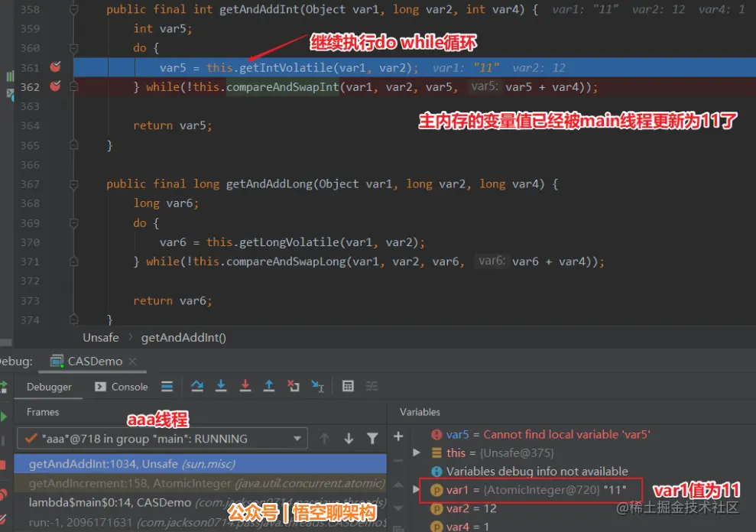This screenshot has width=756, height=532.
Task: Click the Step Out icon
Action: [x=268, y=386]
